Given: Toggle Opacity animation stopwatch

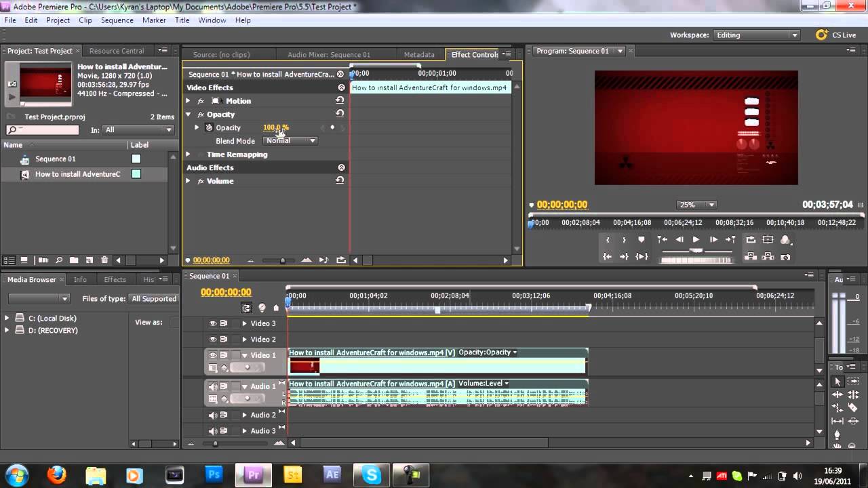Looking at the screenshot, I should 209,127.
